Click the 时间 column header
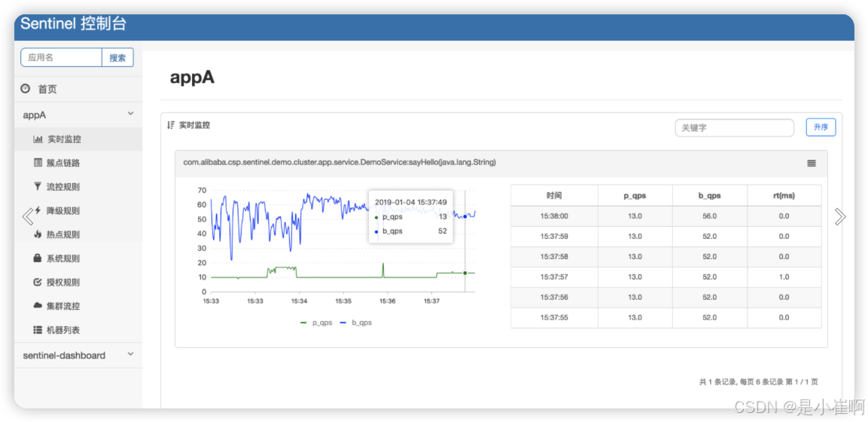 click(x=554, y=195)
